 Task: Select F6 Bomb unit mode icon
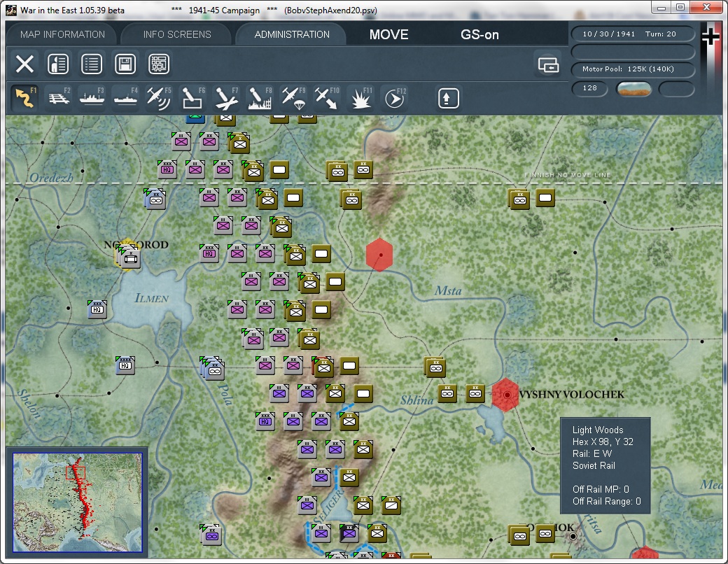[192, 97]
